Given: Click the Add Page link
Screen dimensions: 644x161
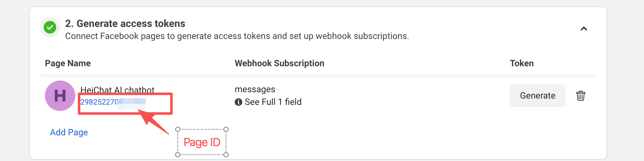Looking at the screenshot, I should click(x=69, y=132).
